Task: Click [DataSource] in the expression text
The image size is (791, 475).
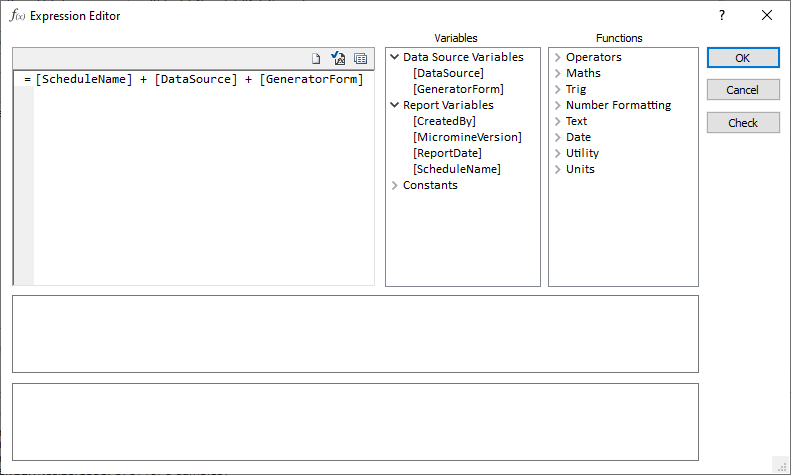Action: tap(196, 79)
